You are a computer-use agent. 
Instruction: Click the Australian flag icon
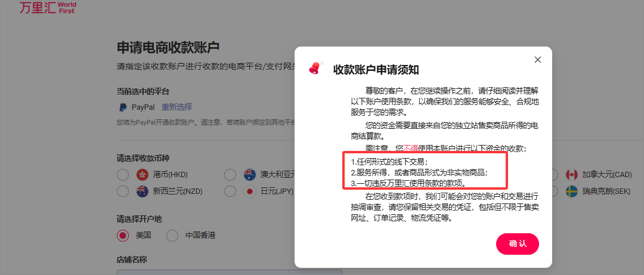tap(249, 175)
